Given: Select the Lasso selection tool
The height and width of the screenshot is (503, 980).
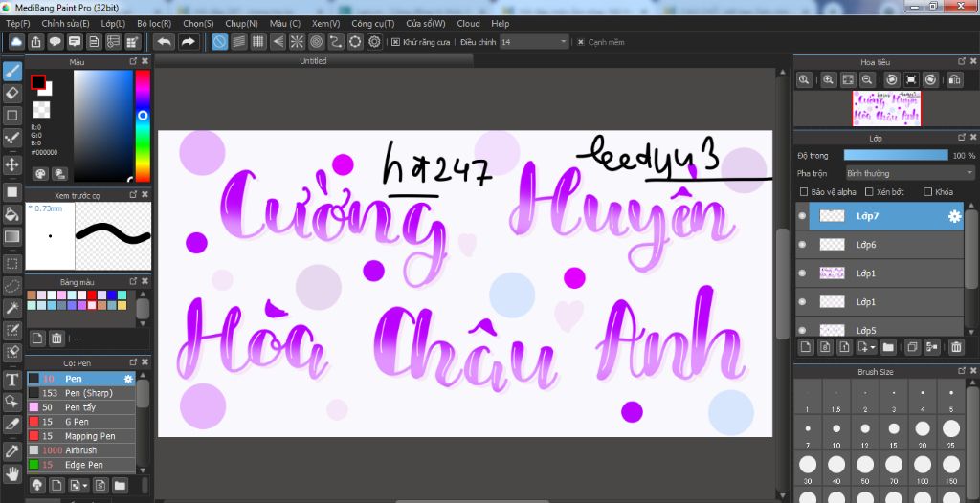Looking at the screenshot, I should (11, 286).
